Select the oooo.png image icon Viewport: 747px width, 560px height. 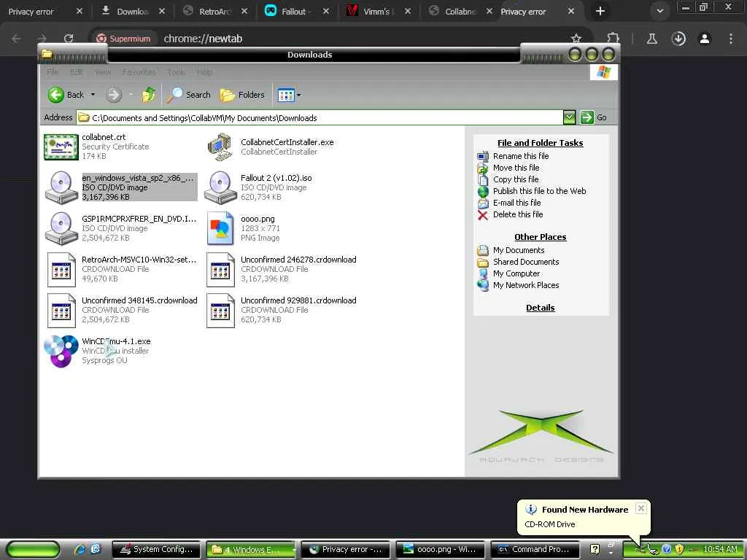coord(220,228)
